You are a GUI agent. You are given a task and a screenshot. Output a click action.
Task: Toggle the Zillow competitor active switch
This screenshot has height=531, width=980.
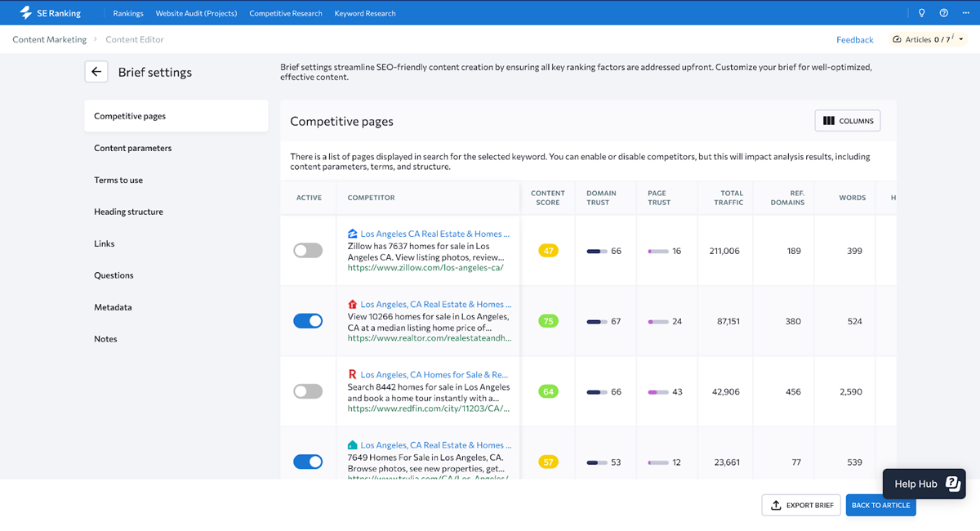[x=308, y=251]
